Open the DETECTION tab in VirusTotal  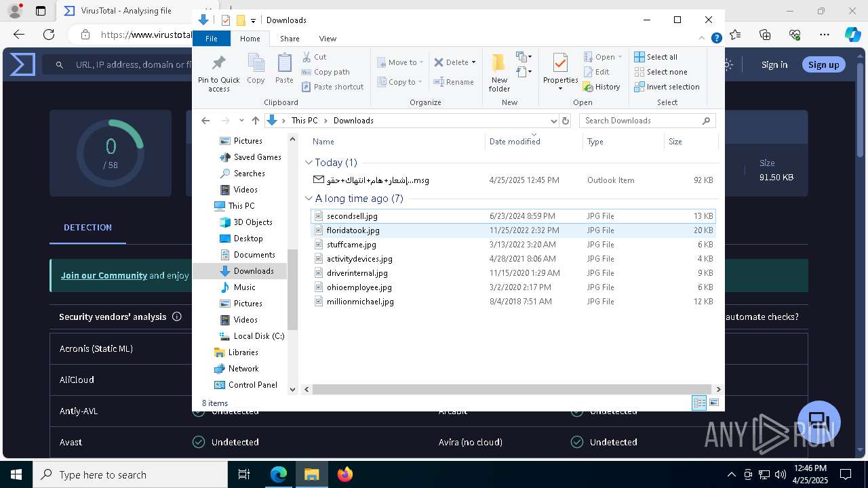pyautogui.click(x=87, y=228)
